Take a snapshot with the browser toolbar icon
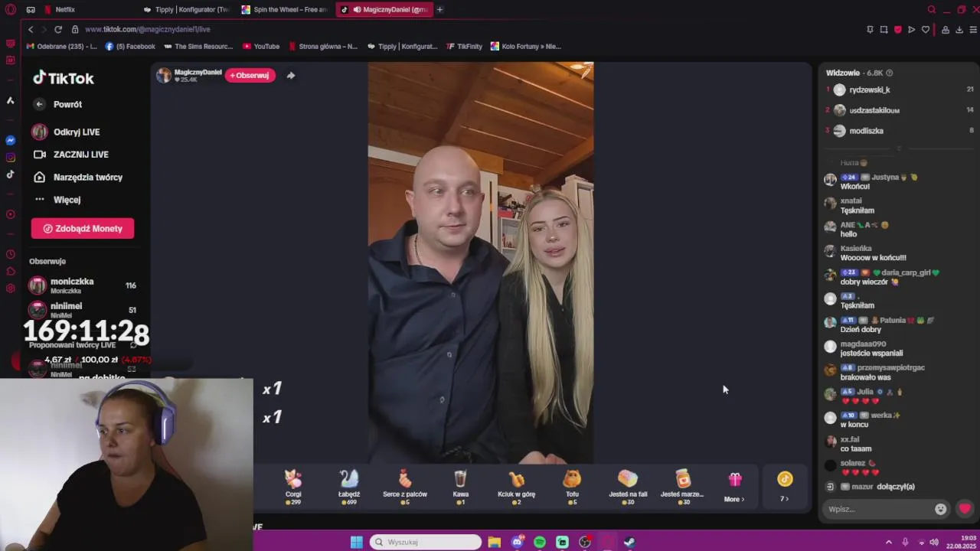980x551 pixels. 884,29
